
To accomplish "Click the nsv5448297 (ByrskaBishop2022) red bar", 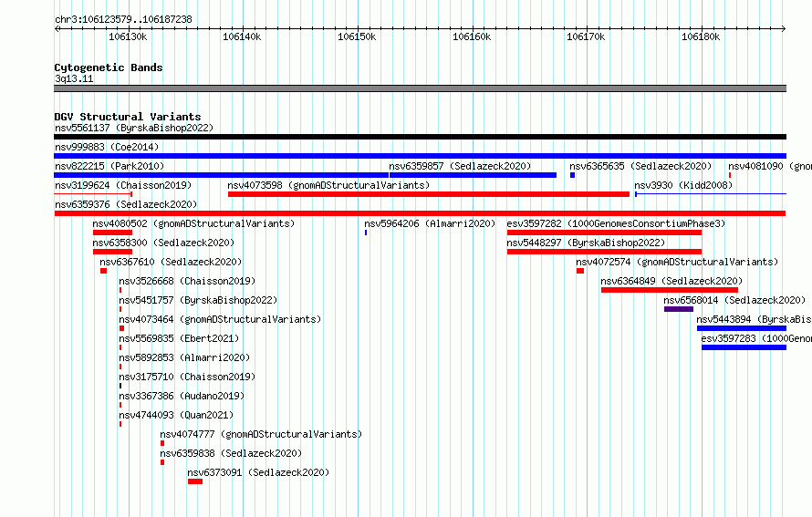I will 604,252.
